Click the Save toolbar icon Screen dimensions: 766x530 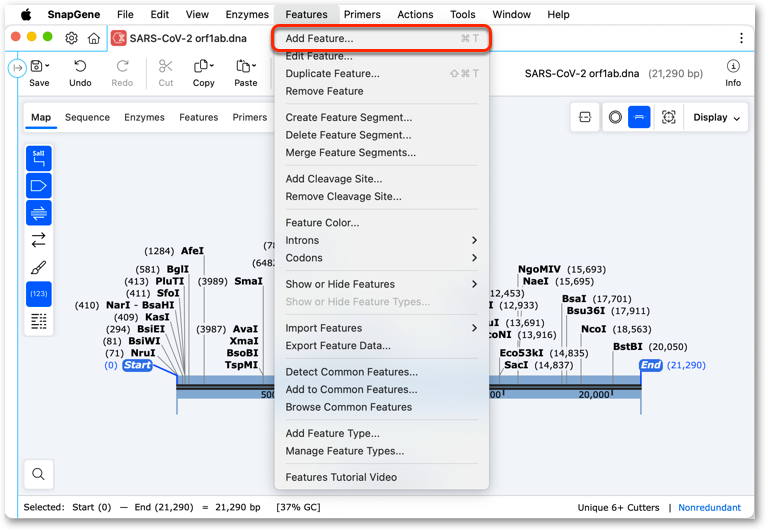37,66
